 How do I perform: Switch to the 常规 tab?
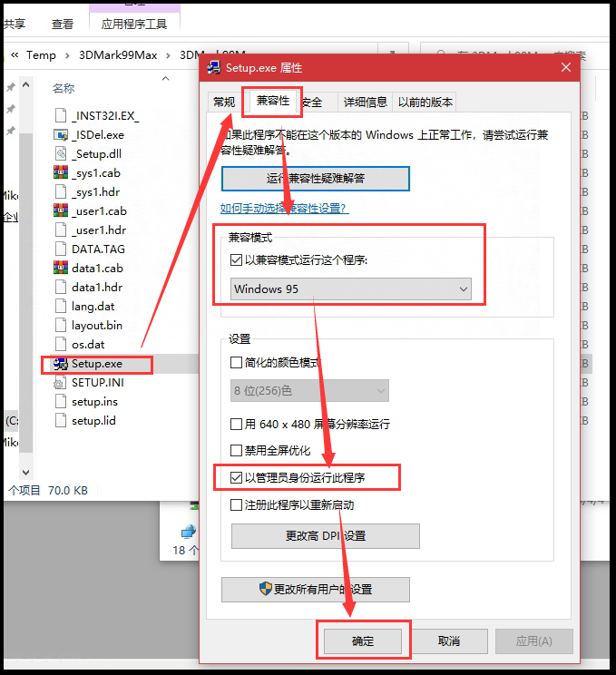(224, 103)
